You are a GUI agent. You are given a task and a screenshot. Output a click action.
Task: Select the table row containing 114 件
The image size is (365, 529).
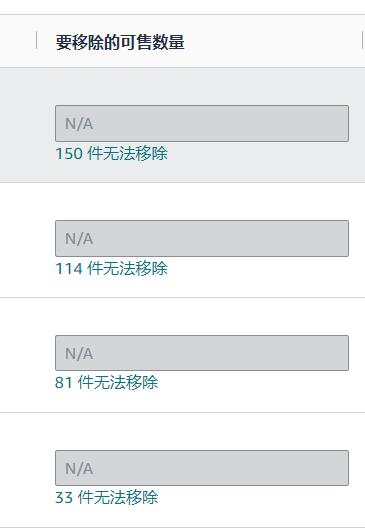click(182, 240)
